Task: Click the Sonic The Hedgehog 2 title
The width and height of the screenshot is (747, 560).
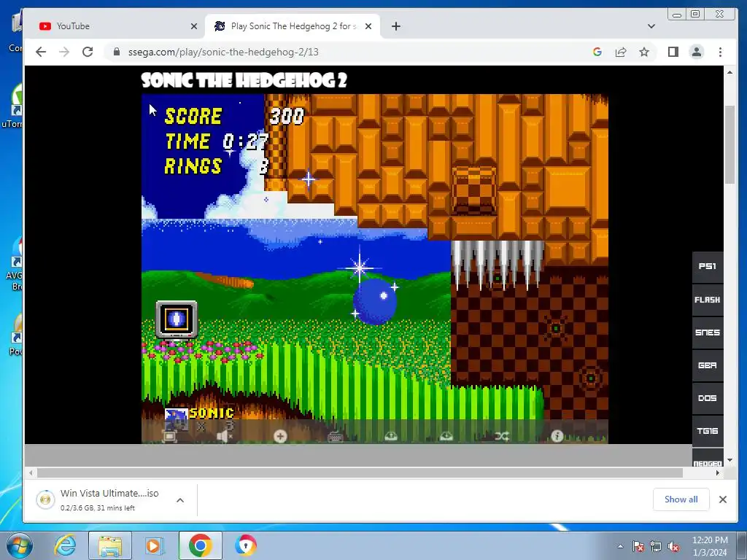Action: [244, 80]
